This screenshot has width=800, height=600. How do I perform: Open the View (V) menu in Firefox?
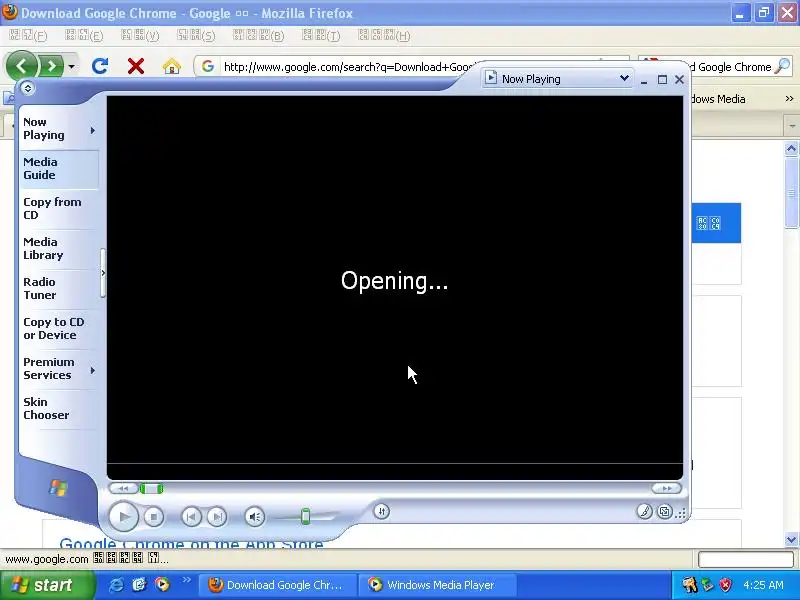140,35
